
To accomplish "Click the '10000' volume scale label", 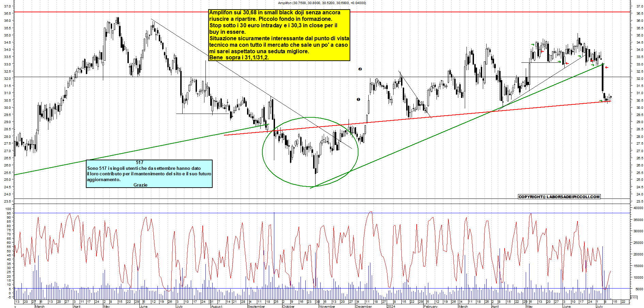I will [x=638, y=278].
